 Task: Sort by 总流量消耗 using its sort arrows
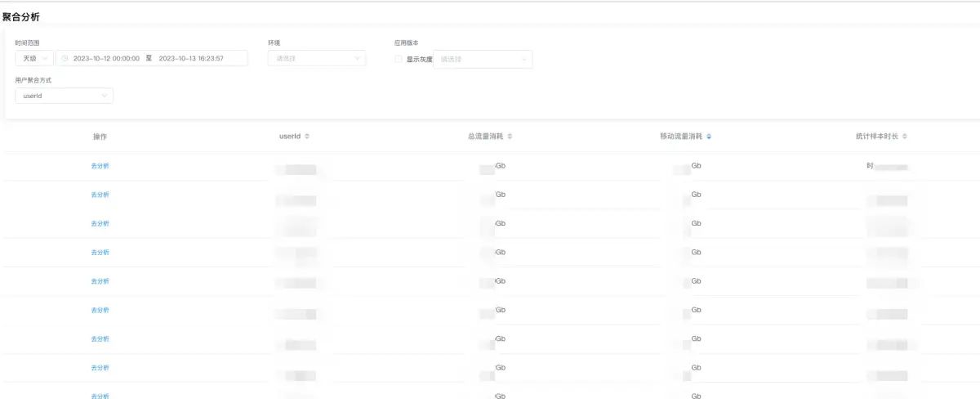[510, 137]
